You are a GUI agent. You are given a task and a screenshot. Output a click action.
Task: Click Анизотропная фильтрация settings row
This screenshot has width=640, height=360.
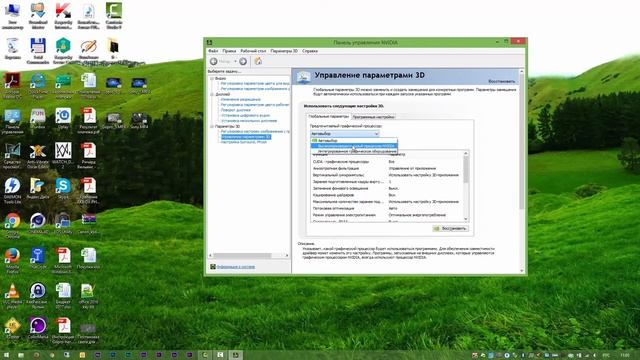[387, 168]
